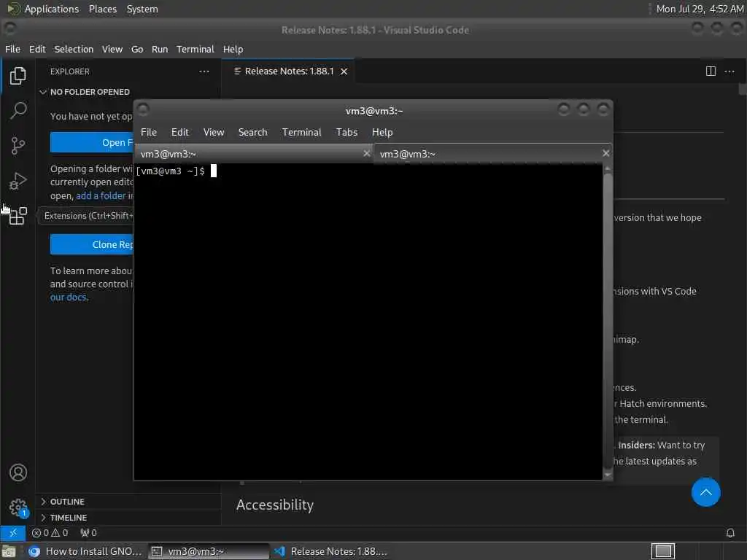Viewport: 747px width, 560px height.
Task: Click the scroll-to-top round blue button
Action: [705, 492]
